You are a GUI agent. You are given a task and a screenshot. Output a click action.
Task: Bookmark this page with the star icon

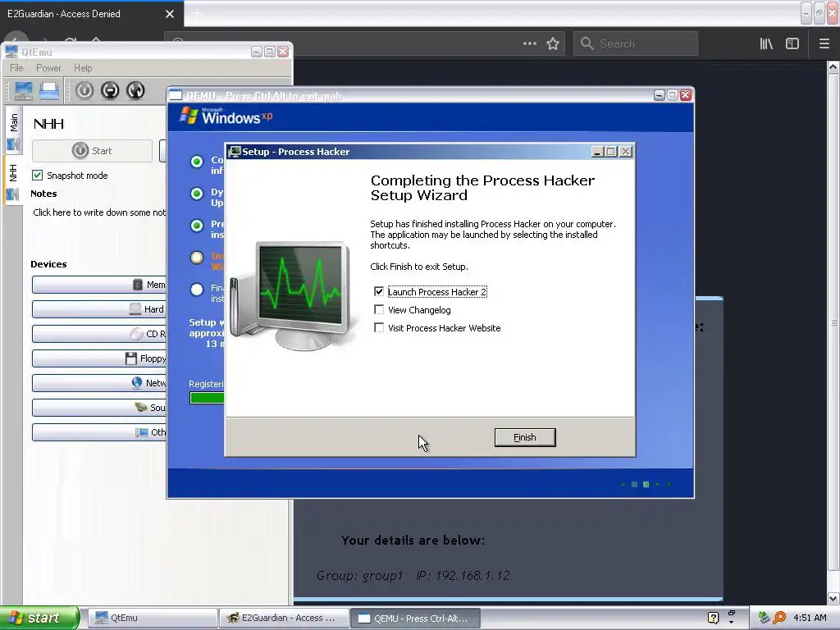553,43
